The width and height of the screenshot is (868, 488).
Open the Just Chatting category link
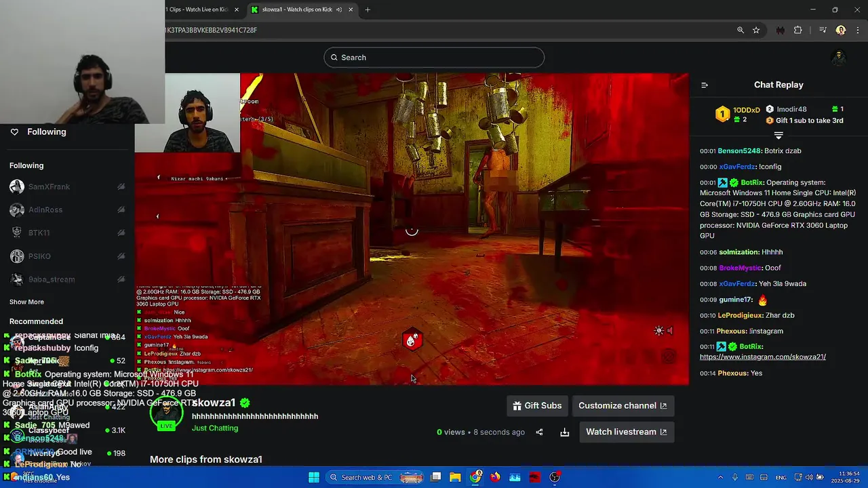214,428
